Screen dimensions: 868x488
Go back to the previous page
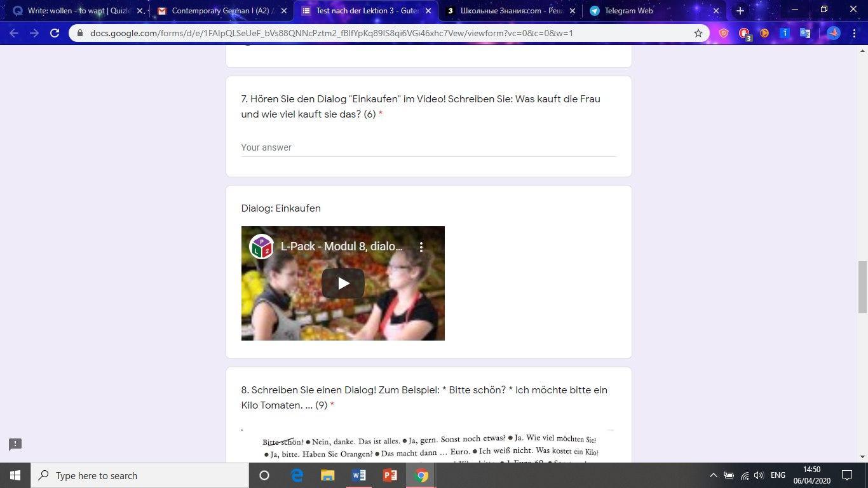[14, 33]
